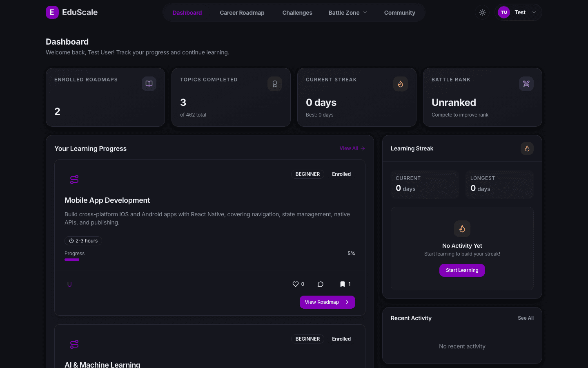Click the EduScale logo
This screenshot has width=588, height=368.
71,12
